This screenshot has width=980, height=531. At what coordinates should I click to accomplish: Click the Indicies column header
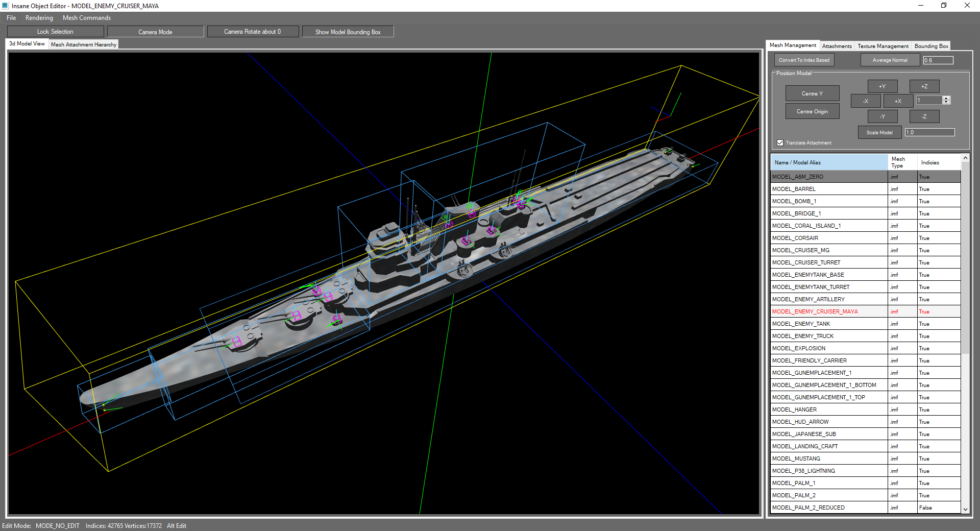click(x=939, y=162)
